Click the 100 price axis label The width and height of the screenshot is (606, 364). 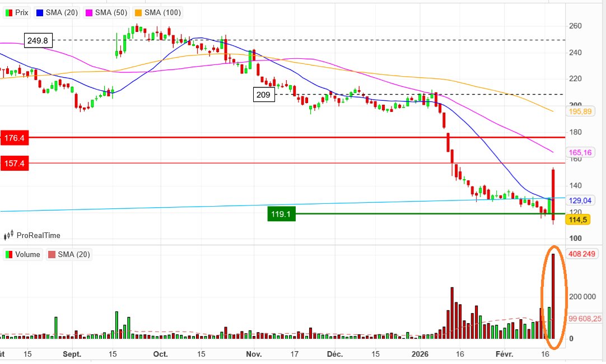tap(575, 239)
